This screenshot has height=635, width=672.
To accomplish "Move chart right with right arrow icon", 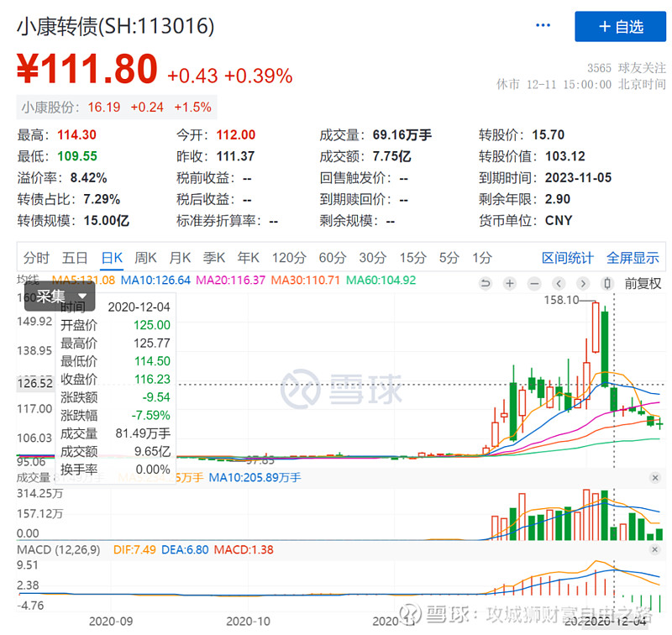I will (583, 283).
